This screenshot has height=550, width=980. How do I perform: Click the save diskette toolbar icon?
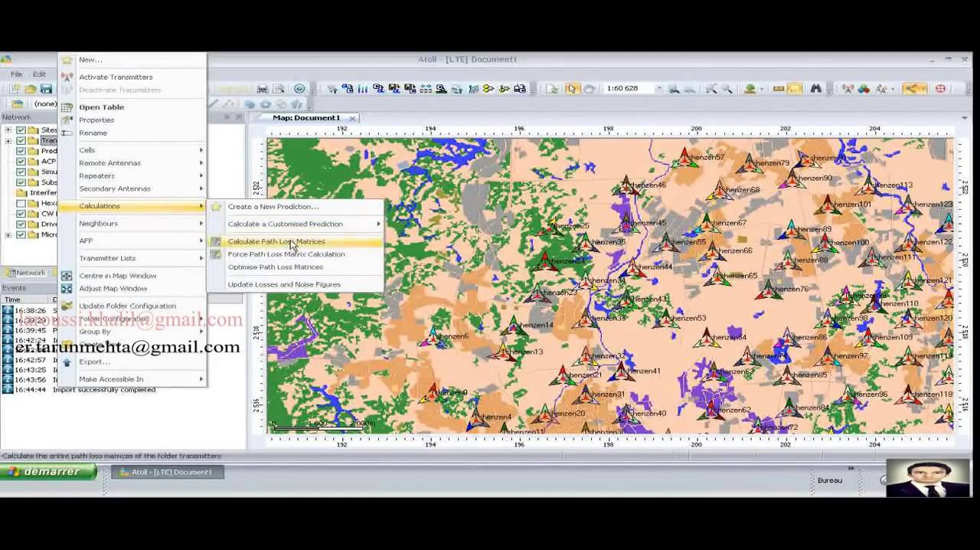[46, 89]
